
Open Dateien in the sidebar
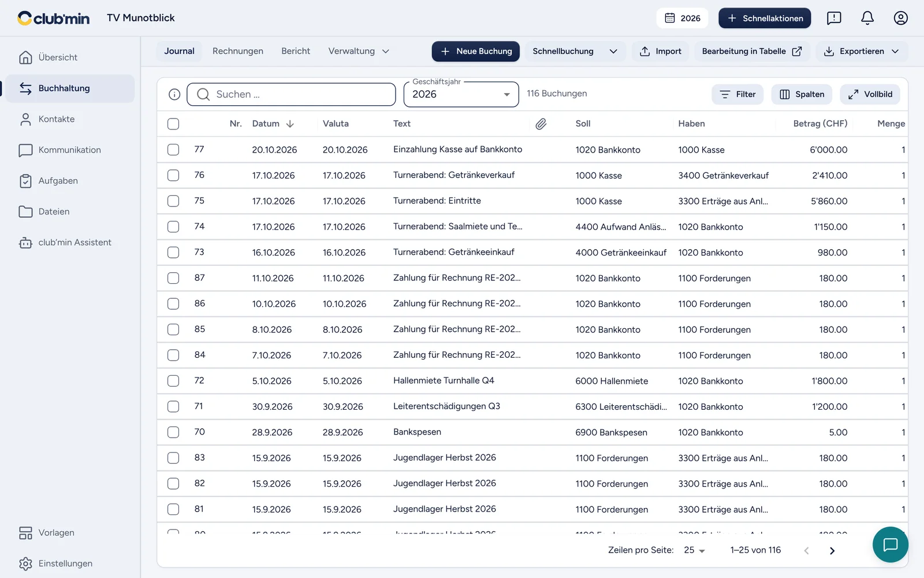click(x=70, y=212)
